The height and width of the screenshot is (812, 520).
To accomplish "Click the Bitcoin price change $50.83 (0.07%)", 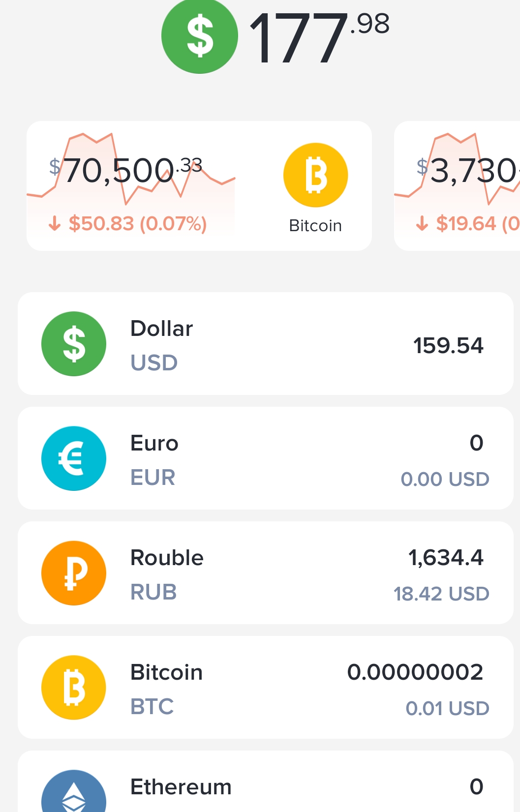I will pyautogui.click(x=128, y=224).
